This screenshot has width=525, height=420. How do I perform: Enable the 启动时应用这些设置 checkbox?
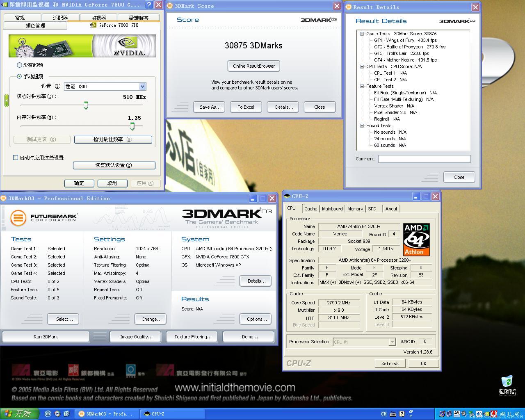tap(16, 157)
